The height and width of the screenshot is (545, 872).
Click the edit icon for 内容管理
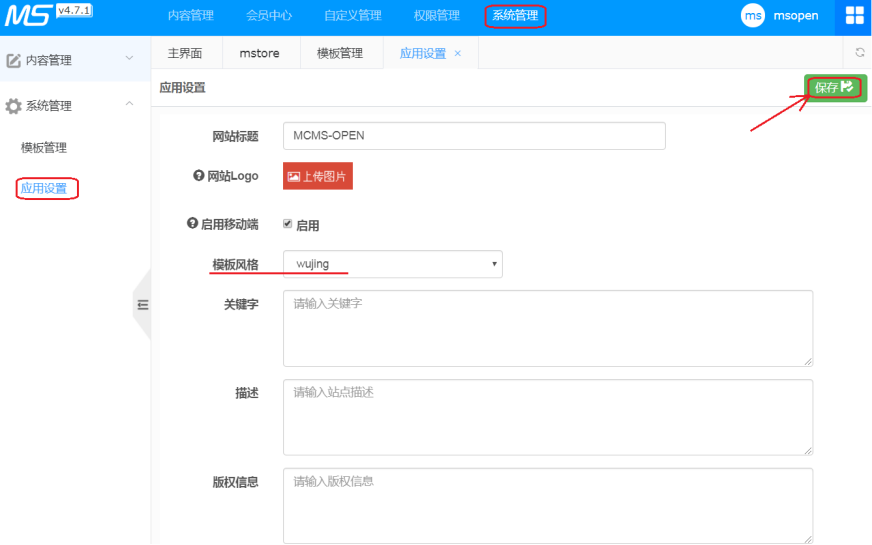click(x=13, y=61)
